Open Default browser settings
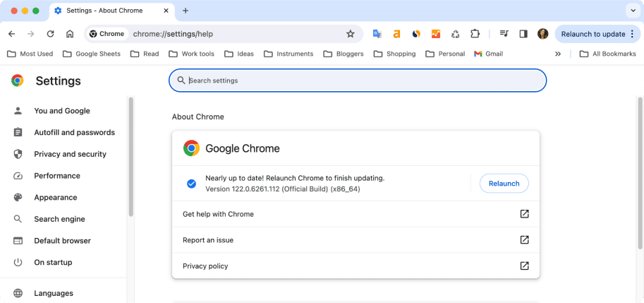 click(63, 241)
